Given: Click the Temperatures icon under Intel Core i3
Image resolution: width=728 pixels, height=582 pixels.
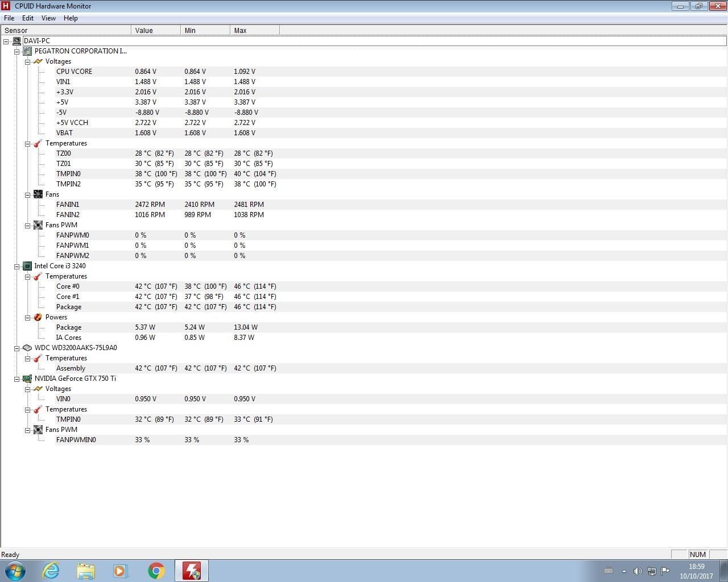Looking at the screenshot, I should pyautogui.click(x=38, y=276).
